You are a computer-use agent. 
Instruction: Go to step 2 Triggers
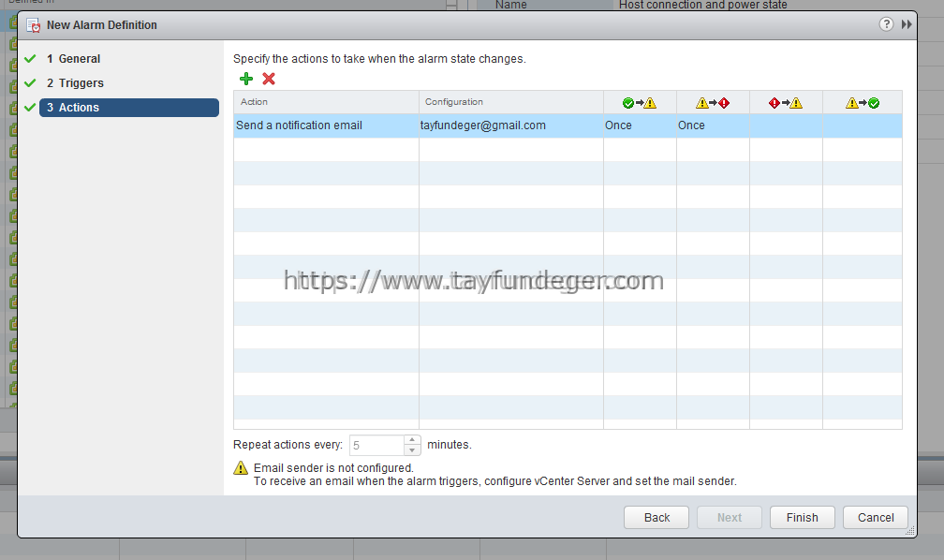tap(75, 83)
